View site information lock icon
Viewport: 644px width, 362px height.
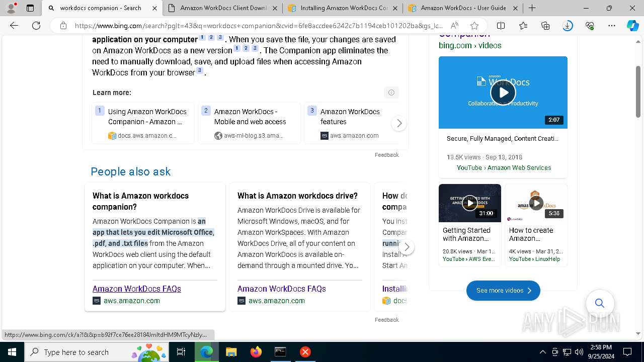point(63,26)
